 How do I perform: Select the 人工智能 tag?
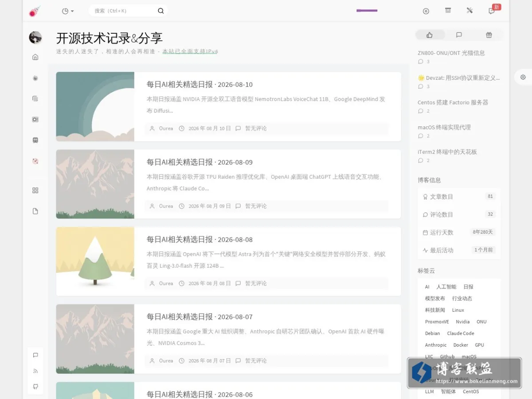(446, 287)
